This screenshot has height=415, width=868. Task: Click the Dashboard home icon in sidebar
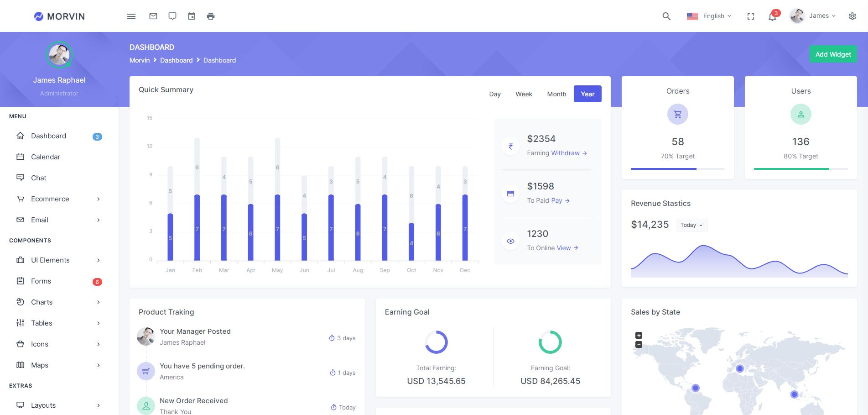coord(20,136)
